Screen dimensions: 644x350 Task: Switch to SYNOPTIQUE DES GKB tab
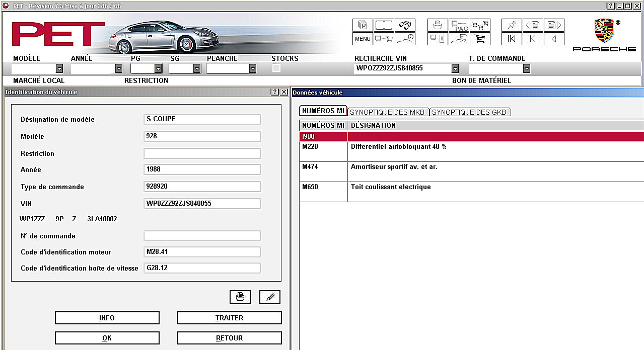click(470, 112)
